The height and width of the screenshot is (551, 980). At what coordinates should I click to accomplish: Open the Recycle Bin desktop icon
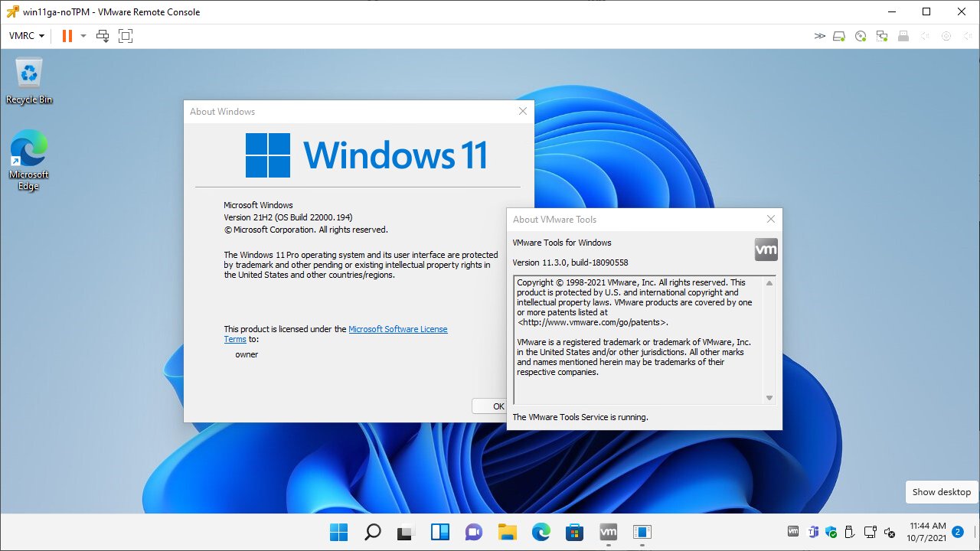(x=29, y=81)
